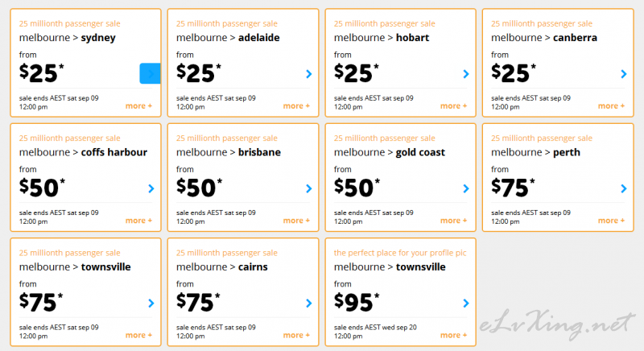Click the arrow on the Cairns $75 fare

pos(309,303)
